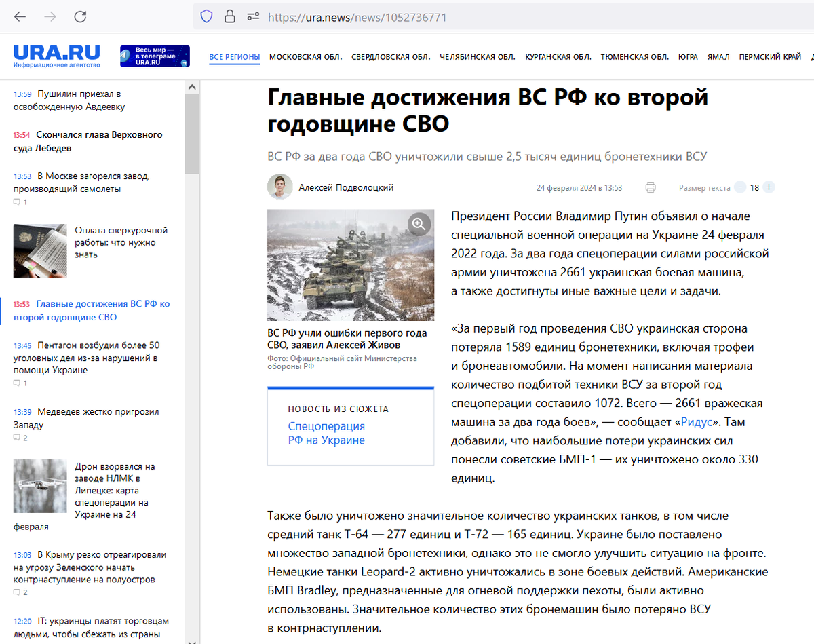Decrease text size with minus control

tap(739, 187)
